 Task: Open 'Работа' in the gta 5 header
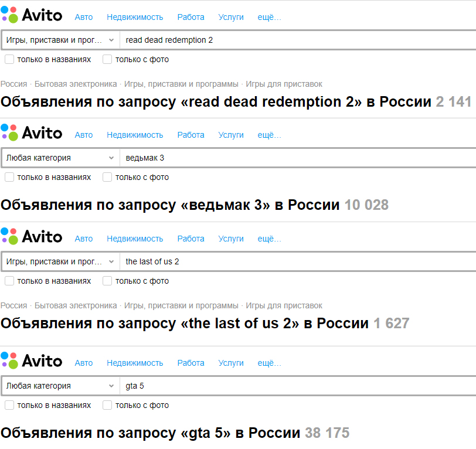pos(191,363)
